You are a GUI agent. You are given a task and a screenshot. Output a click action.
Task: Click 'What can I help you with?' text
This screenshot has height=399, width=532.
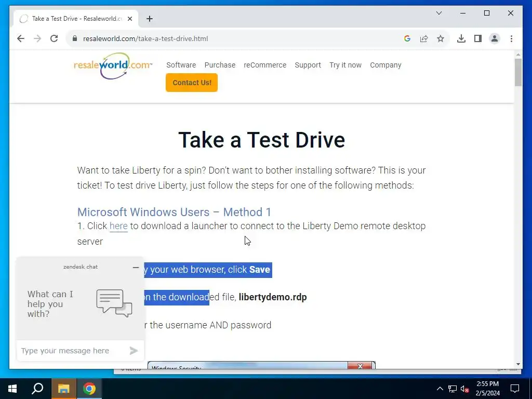50,304
